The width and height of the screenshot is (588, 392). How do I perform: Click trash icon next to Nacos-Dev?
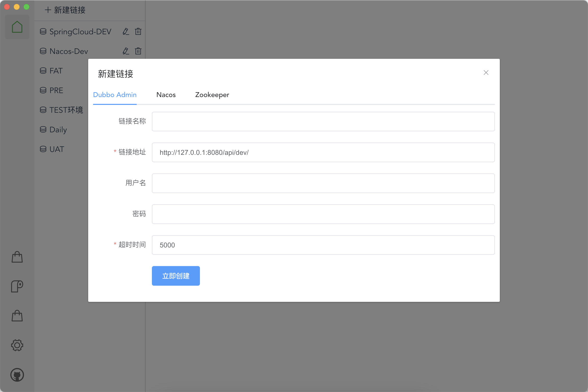click(138, 51)
